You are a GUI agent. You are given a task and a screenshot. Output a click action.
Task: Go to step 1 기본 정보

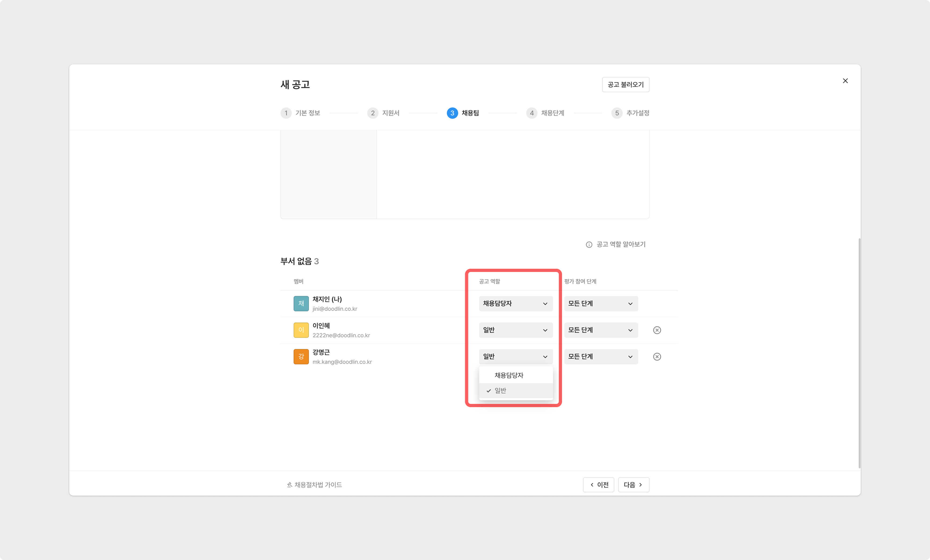pyautogui.click(x=307, y=113)
